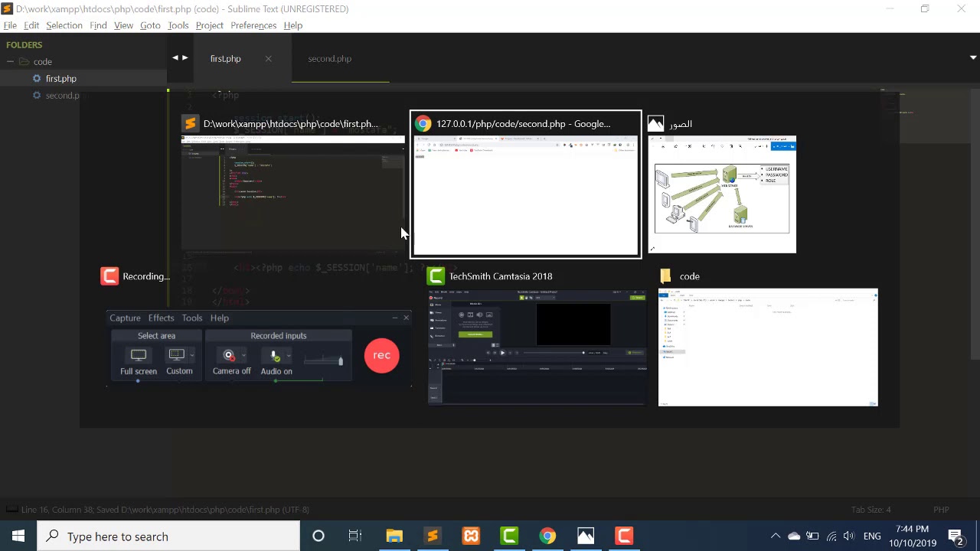Switch to the code folder window thumbnail
980x551 pixels.
768,347
